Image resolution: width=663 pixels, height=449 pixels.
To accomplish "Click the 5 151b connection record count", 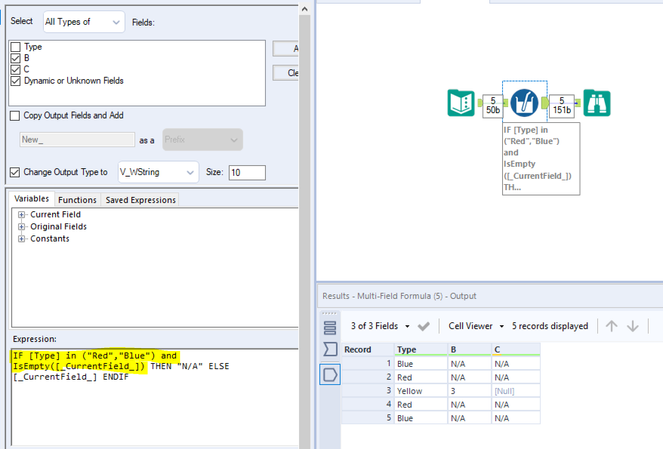I will (562, 106).
